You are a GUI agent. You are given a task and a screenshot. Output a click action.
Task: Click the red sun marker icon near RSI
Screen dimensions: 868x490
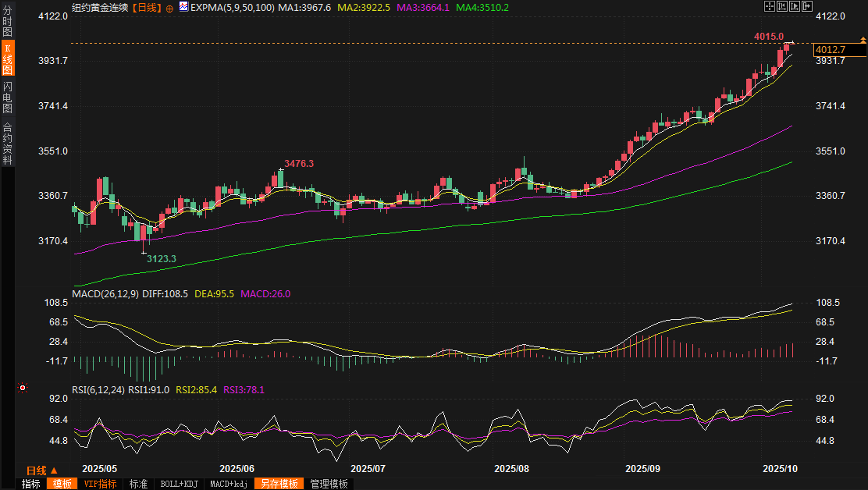[x=23, y=388]
